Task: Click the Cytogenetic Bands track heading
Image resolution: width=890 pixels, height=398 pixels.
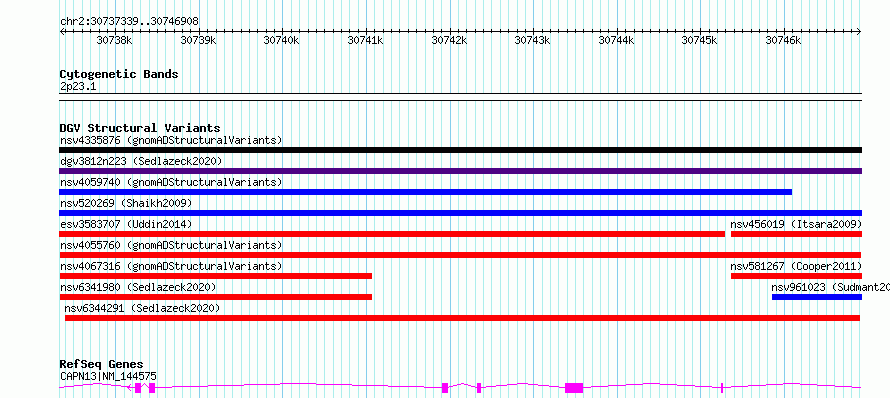Action: pyautogui.click(x=119, y=74)
